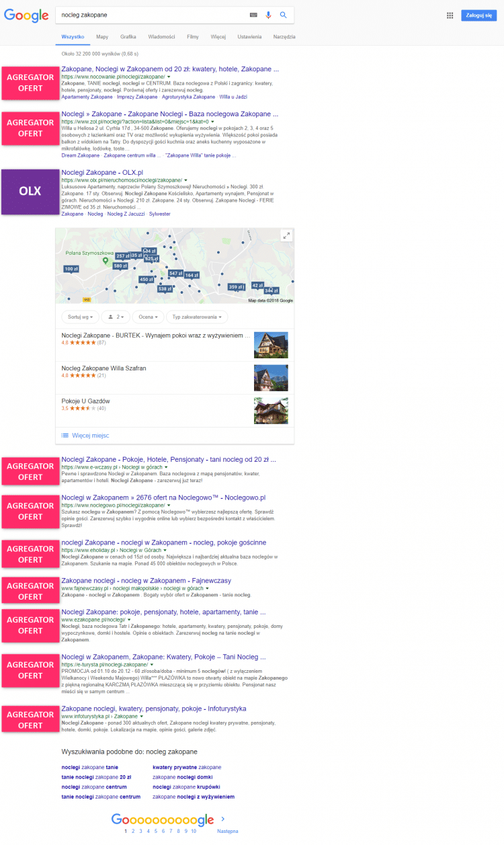Click the Nocleg Z Jacuzzi sitelink
The width and height of the screenshot is (504, 845).
coord(126,214)
